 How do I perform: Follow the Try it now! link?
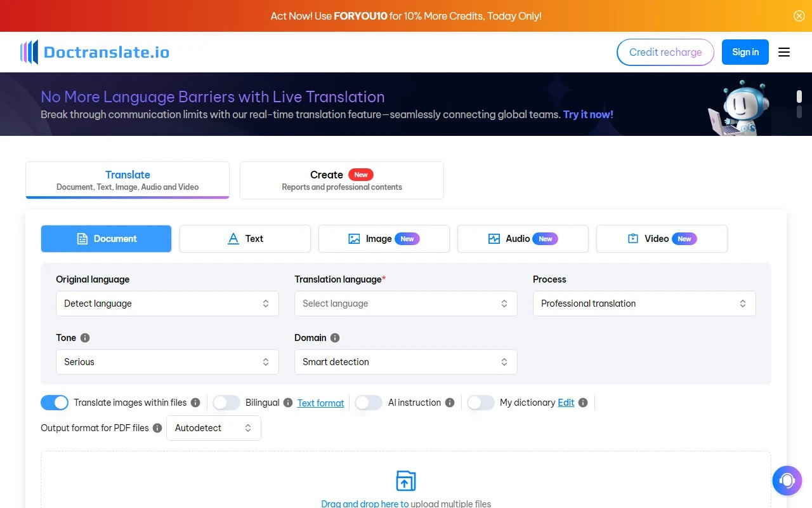pos(588,114)
